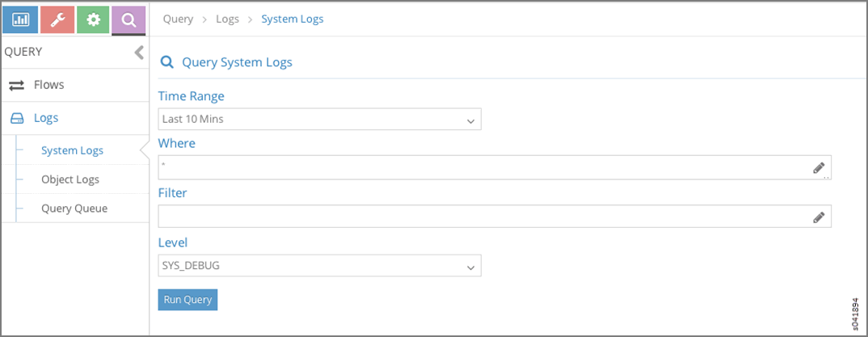Open the Settings gear icon
The width and height of the screenshot is (868, 337).
[93, 19]
